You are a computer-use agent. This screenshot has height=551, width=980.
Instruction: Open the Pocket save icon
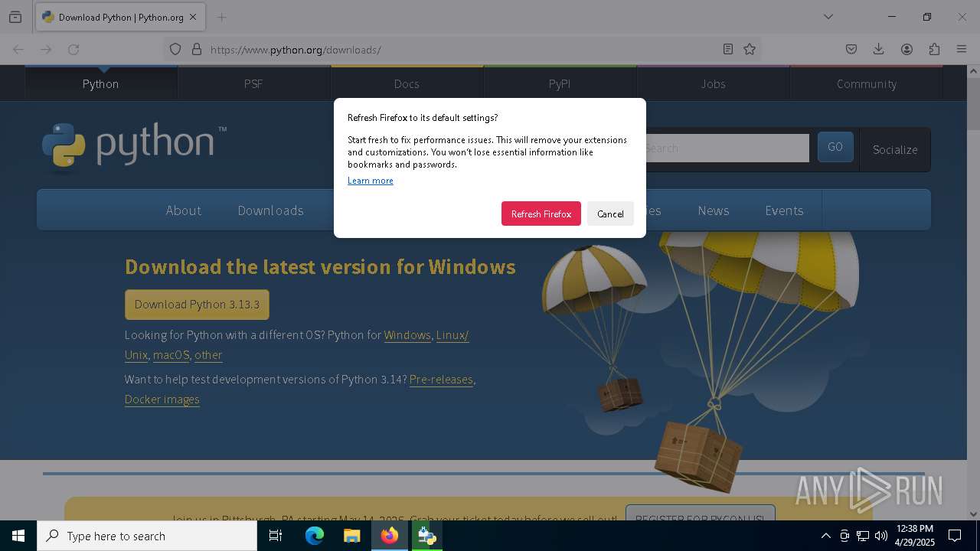(851, 49)
